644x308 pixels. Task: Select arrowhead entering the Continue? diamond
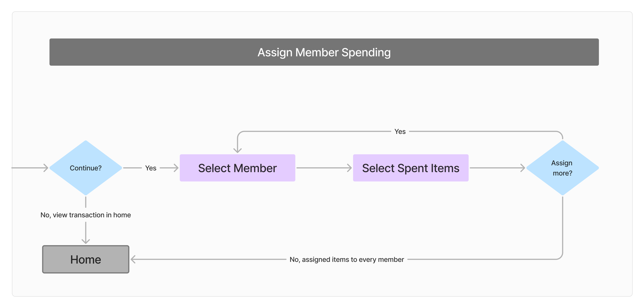point(46,168)
